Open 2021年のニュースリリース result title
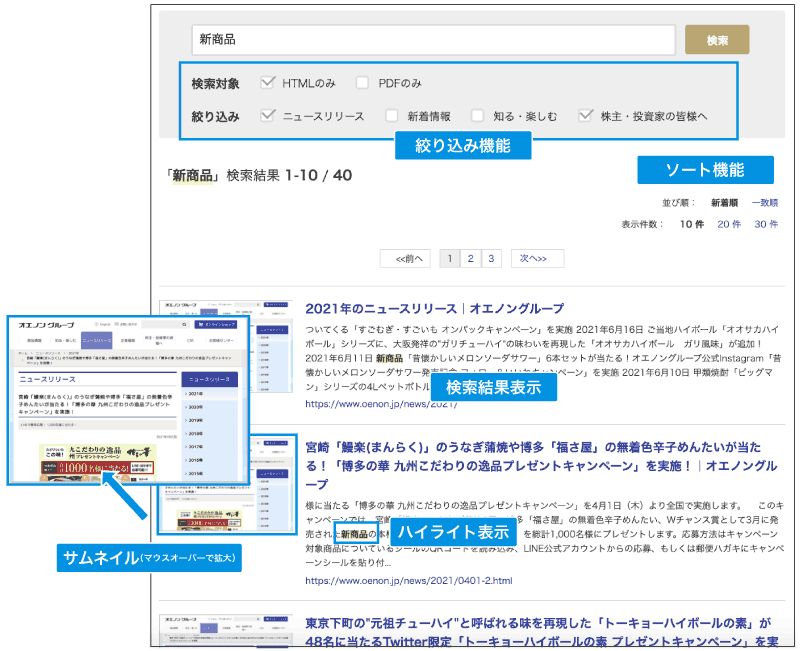This screenshot has height=651, width=800. point(434,309)
